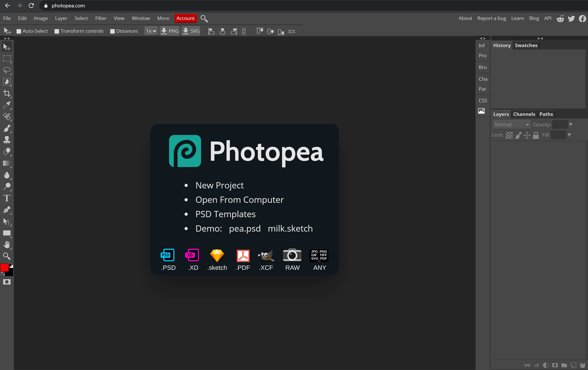Click the Zoom tool magnifier
The width and height of the screenshot is (588, 370).
point(7,256)
